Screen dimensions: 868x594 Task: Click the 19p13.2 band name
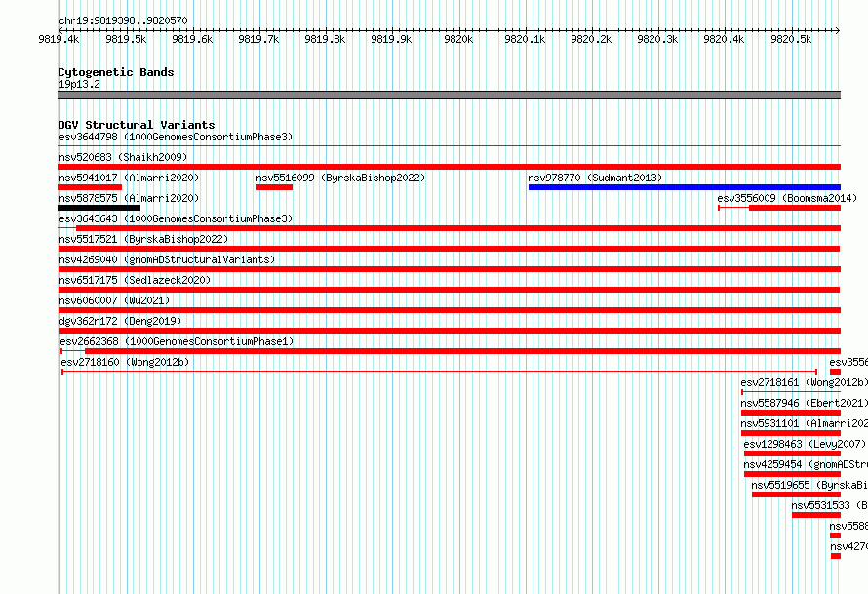[x=79, y=84]
